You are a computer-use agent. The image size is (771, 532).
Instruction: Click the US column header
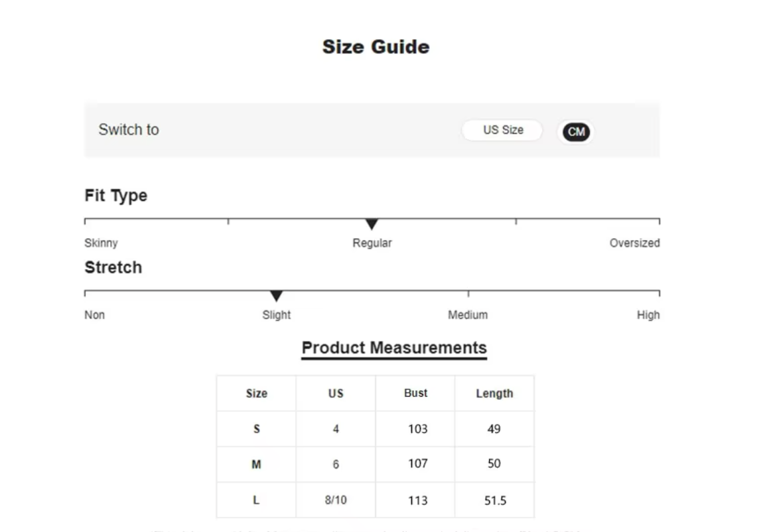pyautogui.click(x=336, y=393)
